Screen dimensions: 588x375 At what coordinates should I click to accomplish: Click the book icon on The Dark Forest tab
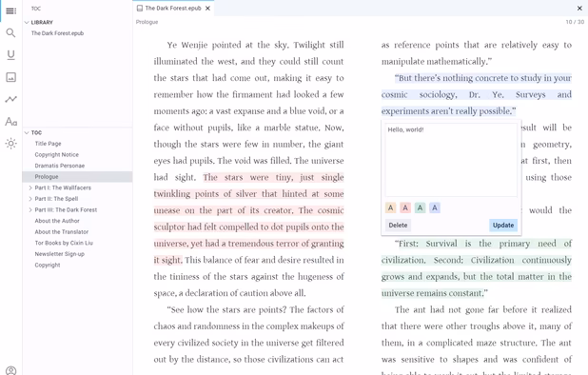140,9
